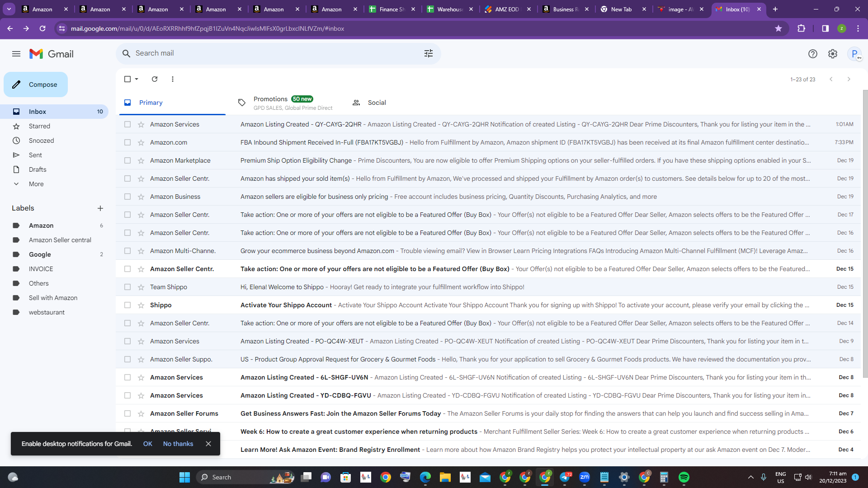Star the Shippo activation email
The image size is (868, 488).
pyautogui.click(x=141, y=305)
